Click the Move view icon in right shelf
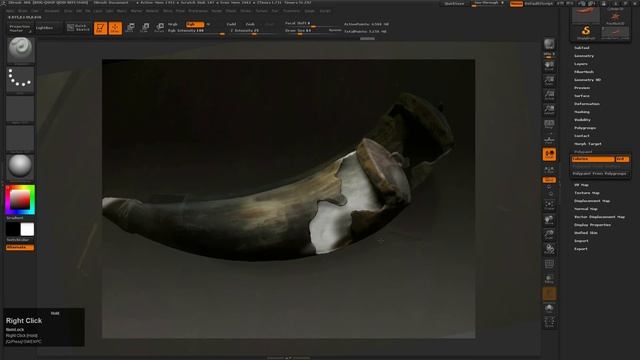The height and width of the screenshot is (360, 640). (x=549, y=220)
